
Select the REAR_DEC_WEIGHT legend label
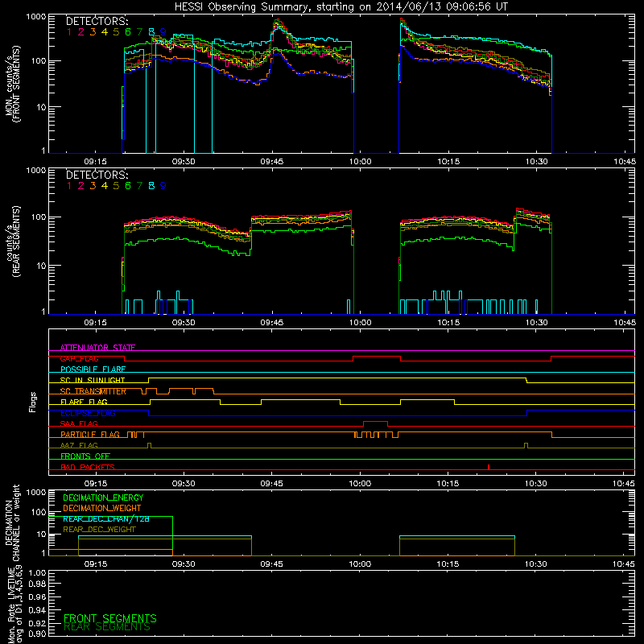[99, 530]
